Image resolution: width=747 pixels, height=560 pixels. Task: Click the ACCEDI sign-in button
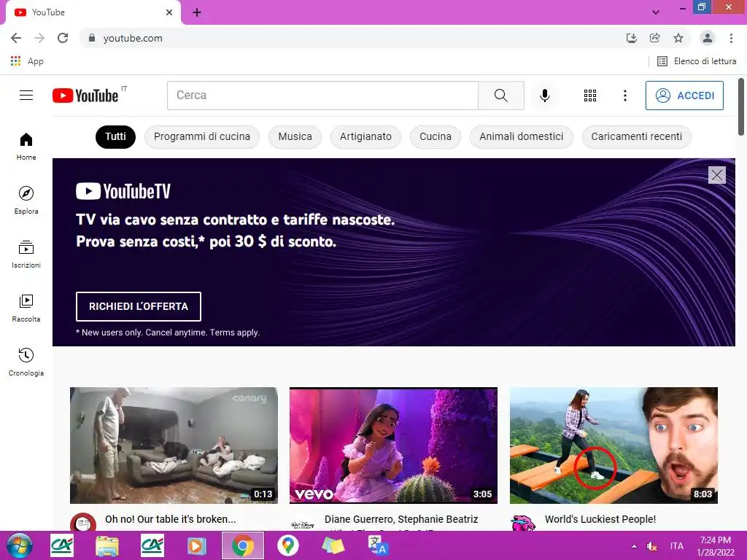coord(684,96)
